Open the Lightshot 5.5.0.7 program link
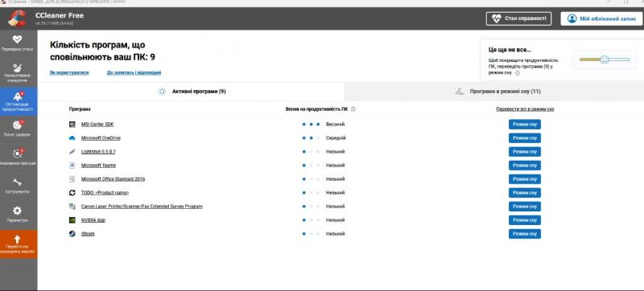 click(x=98, y=152)
